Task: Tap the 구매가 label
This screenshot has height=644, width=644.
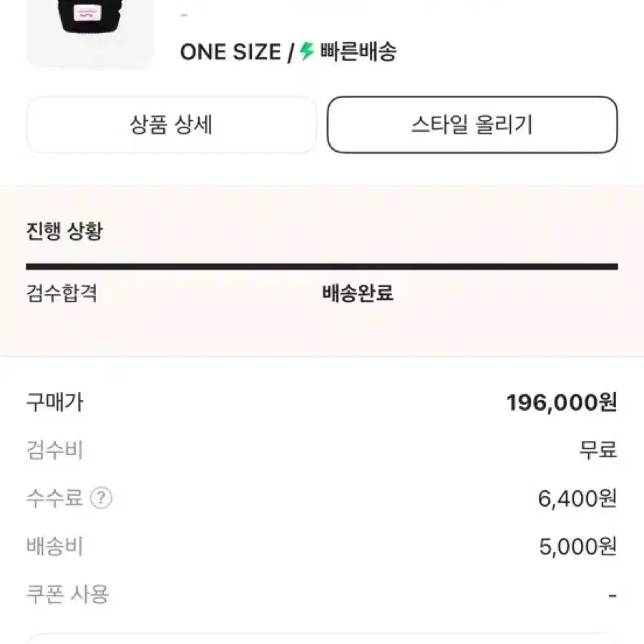Action: (x=54, y=402)
